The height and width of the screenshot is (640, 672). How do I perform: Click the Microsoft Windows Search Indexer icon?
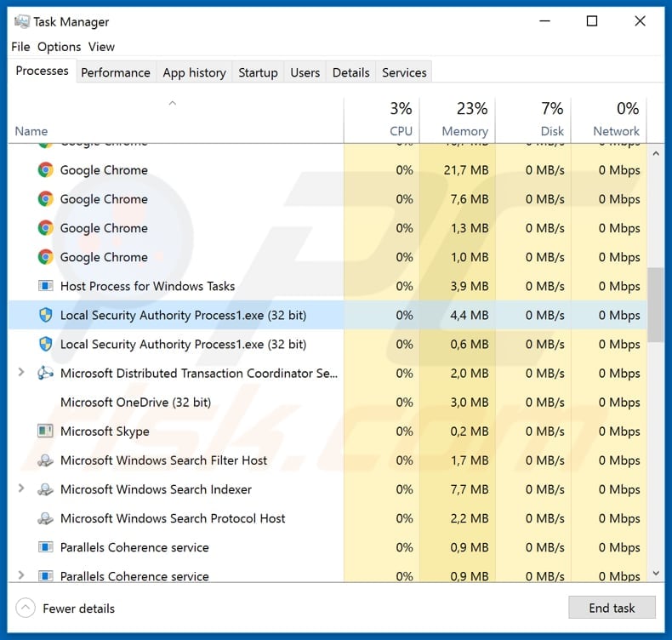(x=45, y=489)
